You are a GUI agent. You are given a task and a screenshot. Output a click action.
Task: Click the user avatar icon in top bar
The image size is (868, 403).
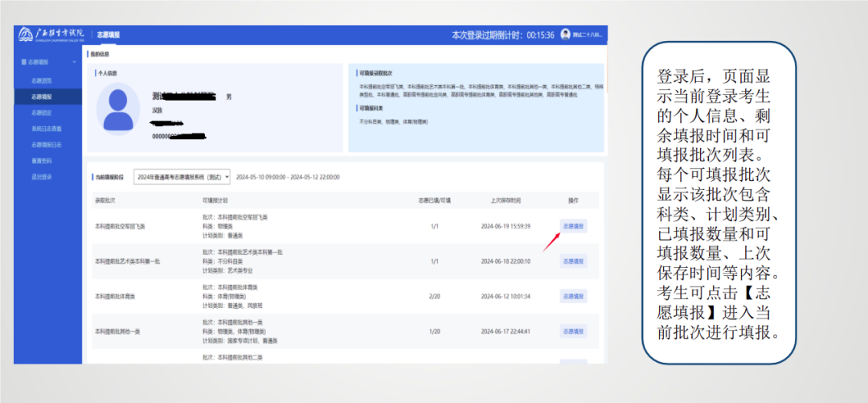pos(565,35)
